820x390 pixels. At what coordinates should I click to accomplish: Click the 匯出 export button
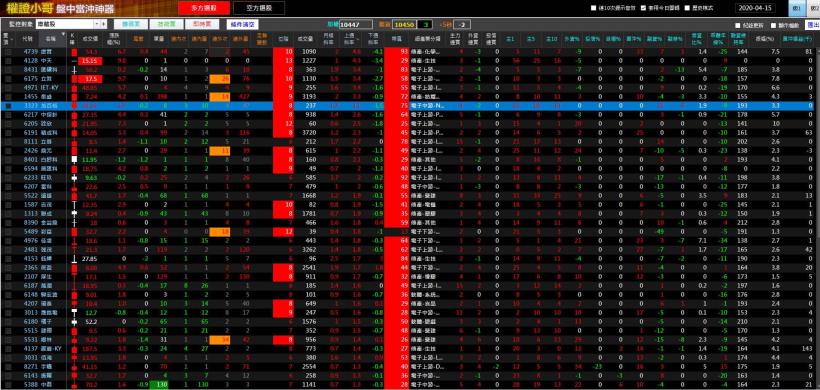coord(812,25)
